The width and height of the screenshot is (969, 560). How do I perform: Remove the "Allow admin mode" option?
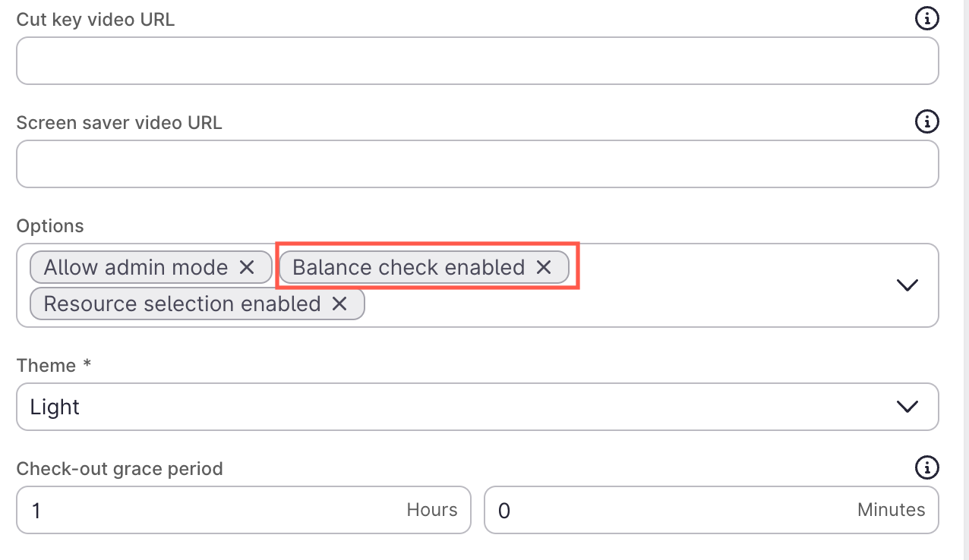pos(247,267)
